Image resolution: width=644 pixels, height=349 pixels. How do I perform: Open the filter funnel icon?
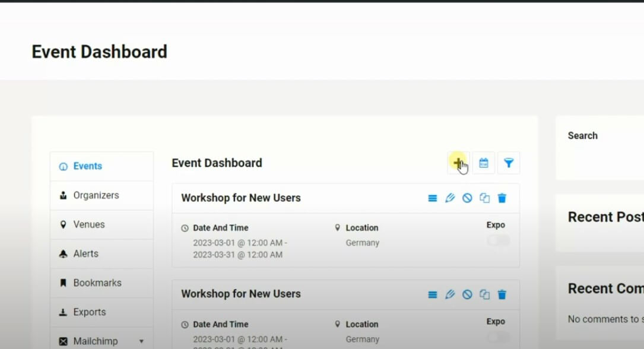509,163
